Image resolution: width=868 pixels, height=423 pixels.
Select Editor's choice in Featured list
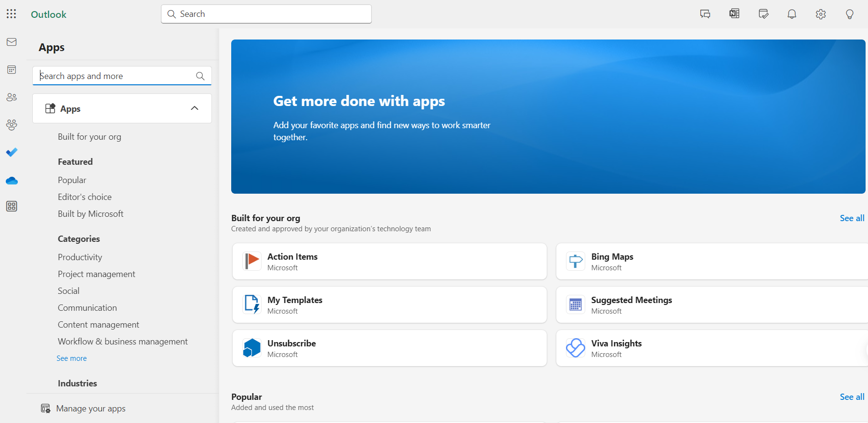(85, 197)
